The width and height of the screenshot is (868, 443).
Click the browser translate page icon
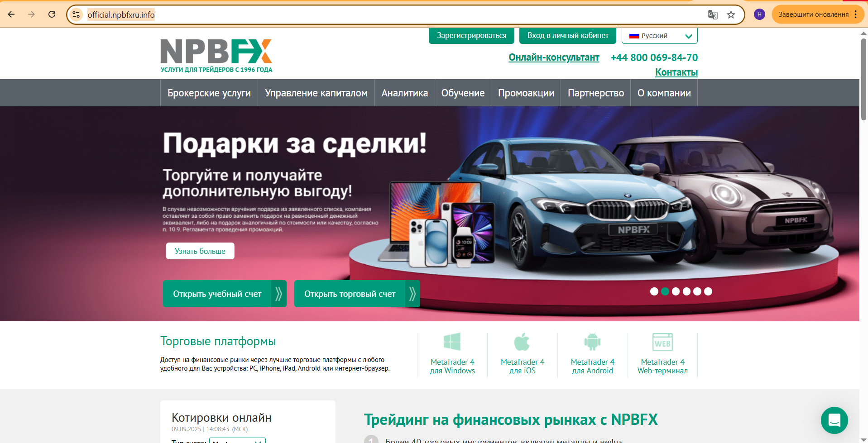click(x=713, y=14)
